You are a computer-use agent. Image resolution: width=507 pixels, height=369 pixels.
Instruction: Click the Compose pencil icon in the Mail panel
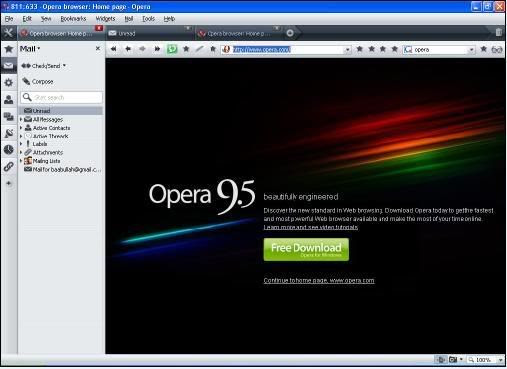[x=26, y=81]
